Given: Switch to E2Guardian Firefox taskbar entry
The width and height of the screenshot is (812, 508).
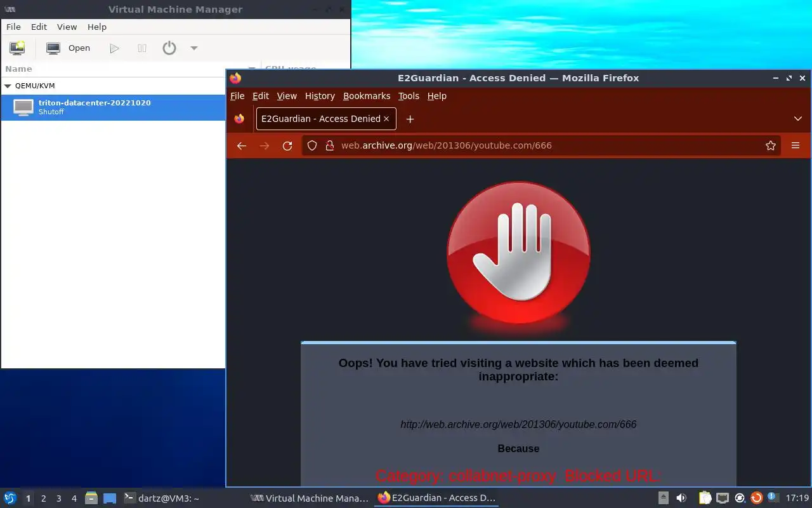Looking at the screenshot, I should [436, 498].
